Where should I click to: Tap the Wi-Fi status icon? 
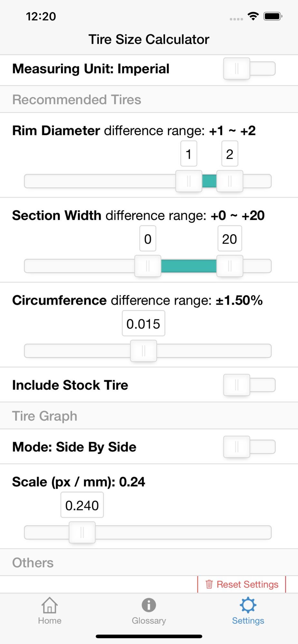pyautogui.click(x=253, y=16)
